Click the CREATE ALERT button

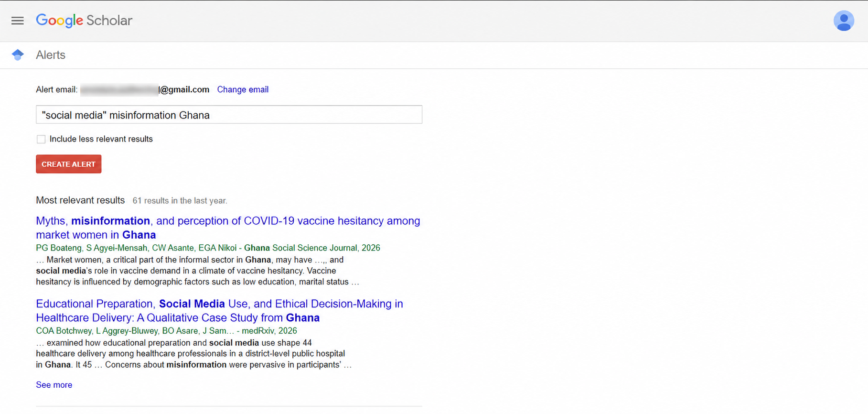coord(68,164)
